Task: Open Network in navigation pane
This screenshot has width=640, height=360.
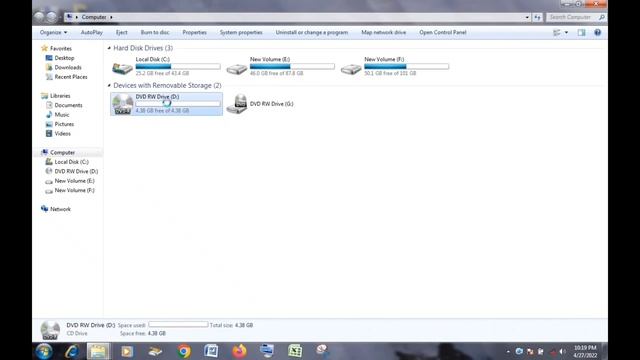Action: click(60, 209)
